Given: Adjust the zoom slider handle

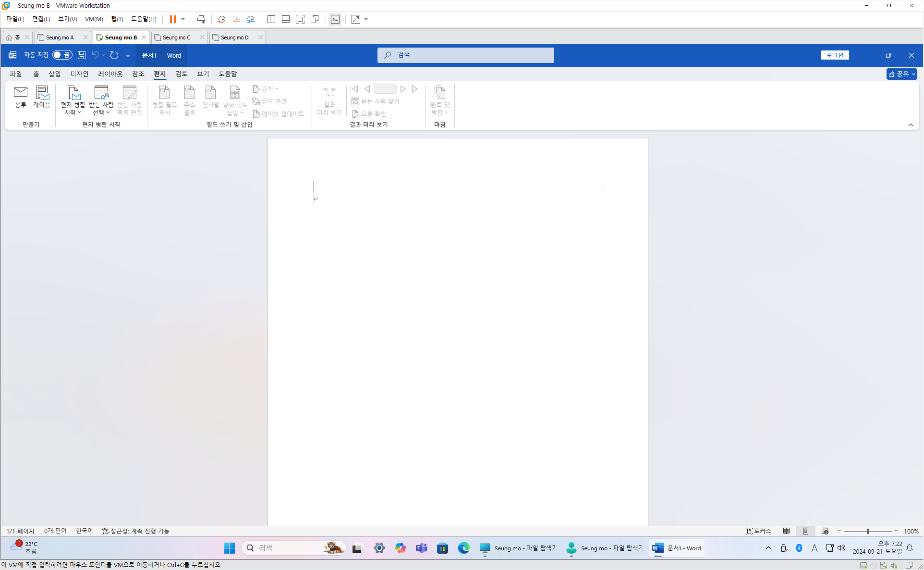Looking at the screenshot, I should 868,531.
